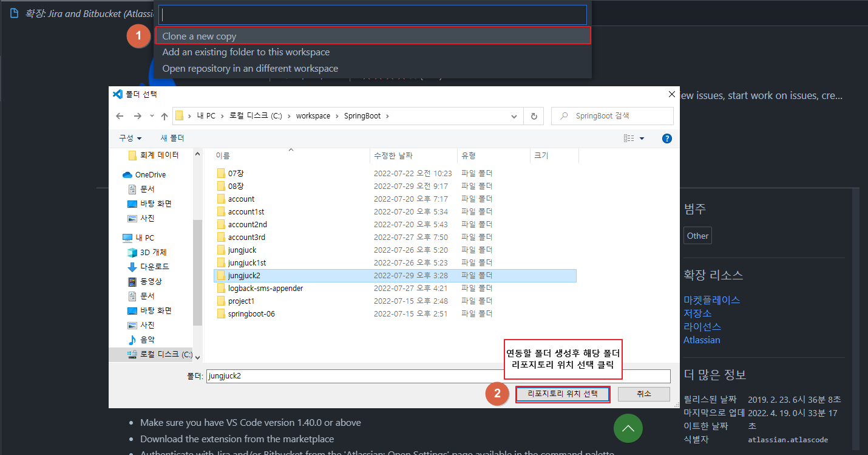
Task: Select the 'account1st' folder
Action: [246, 211]
